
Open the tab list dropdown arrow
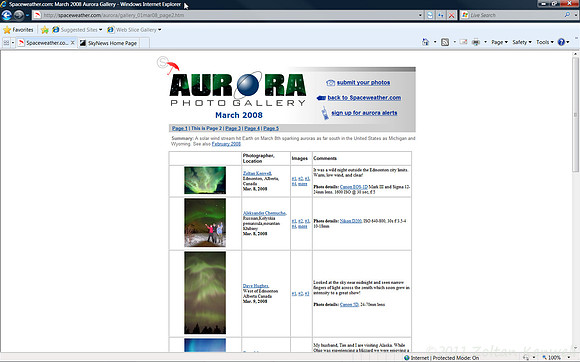pos(13,43)
